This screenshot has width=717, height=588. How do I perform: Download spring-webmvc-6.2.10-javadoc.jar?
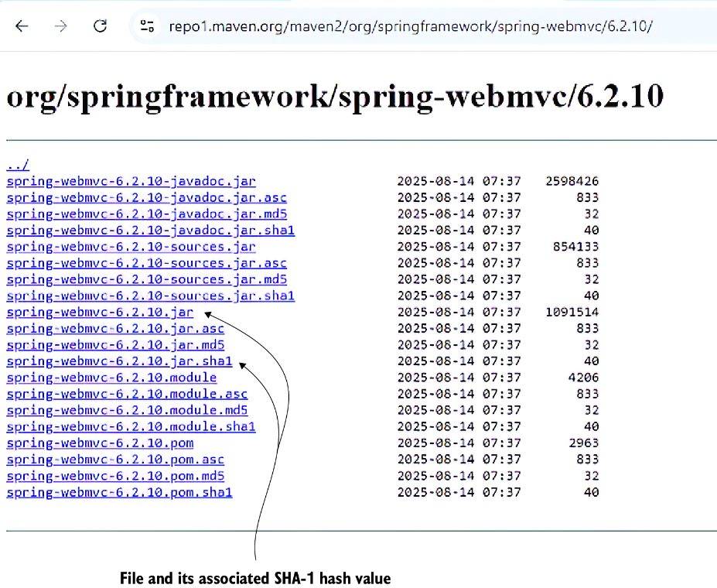coord(131,182)
